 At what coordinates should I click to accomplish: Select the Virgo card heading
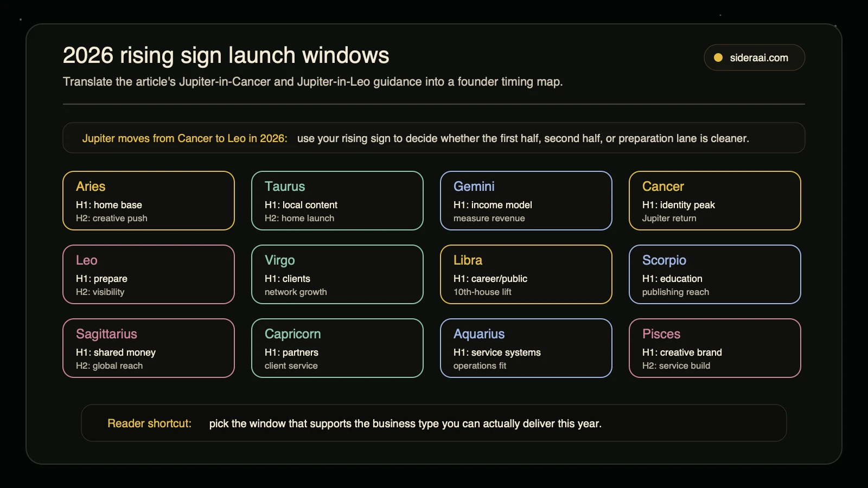coord(280,260)
